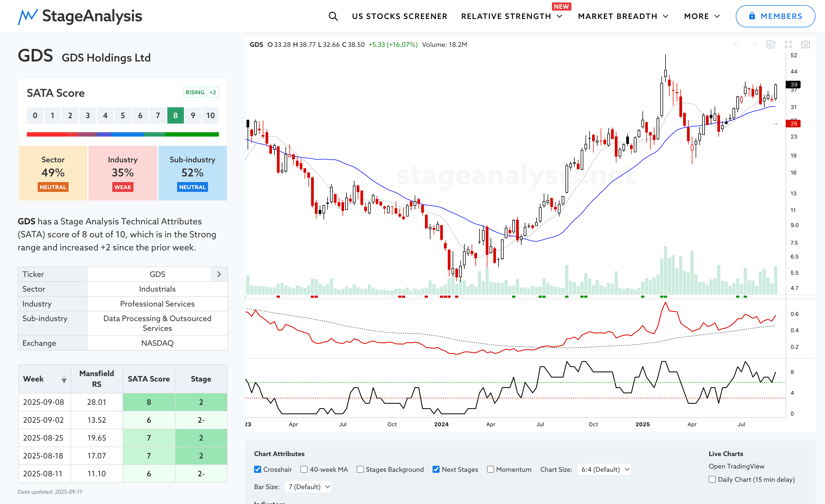Click the Data updated 2025-09-11 note
The height and width of the screenshot is (504, 825).
(50, 492)
